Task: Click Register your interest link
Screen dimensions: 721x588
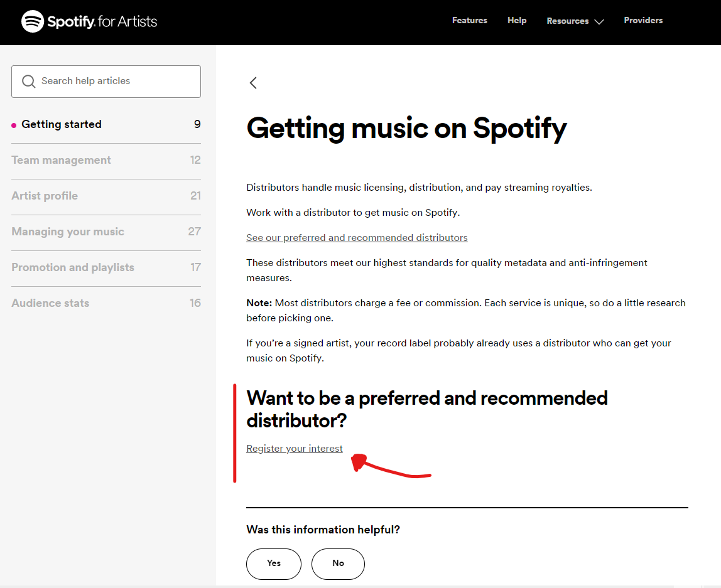Action: [x=295, y=448]
